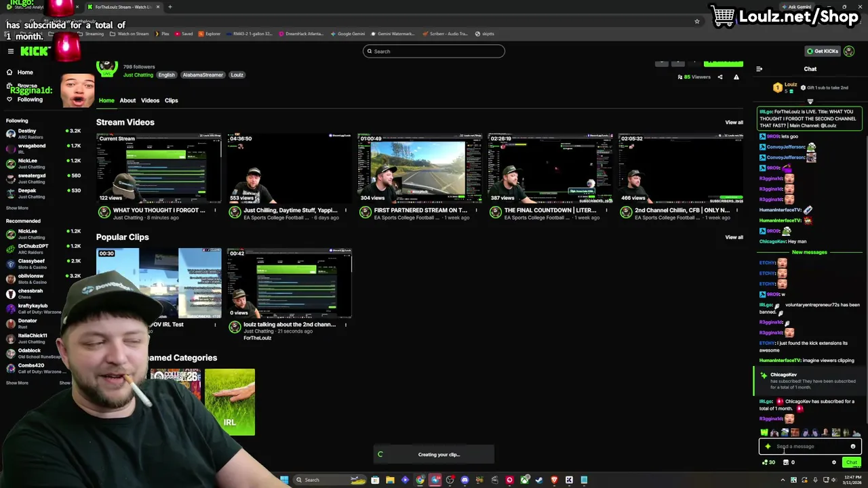This screenshot has height=488, width=868.
Task: Open sweatergxd channel in sidebar
Action: (x=43, y=178)
